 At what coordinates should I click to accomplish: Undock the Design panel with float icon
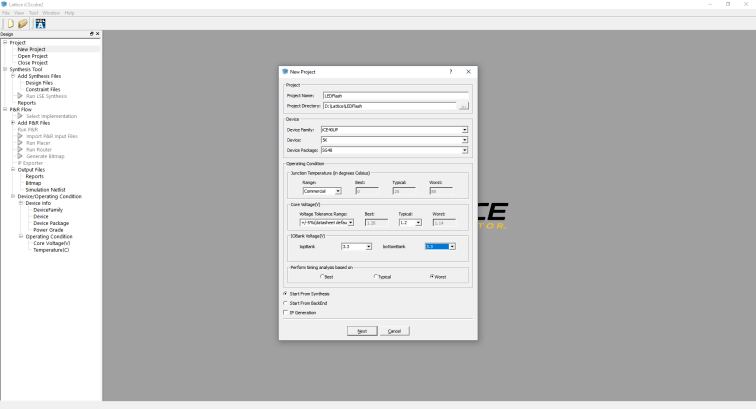[x=92, y=34]
